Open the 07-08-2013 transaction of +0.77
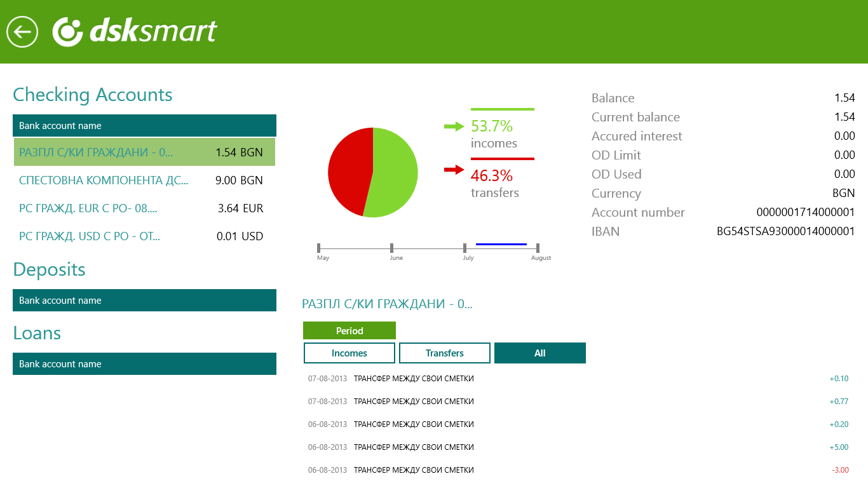 click(x=578, y=402)
